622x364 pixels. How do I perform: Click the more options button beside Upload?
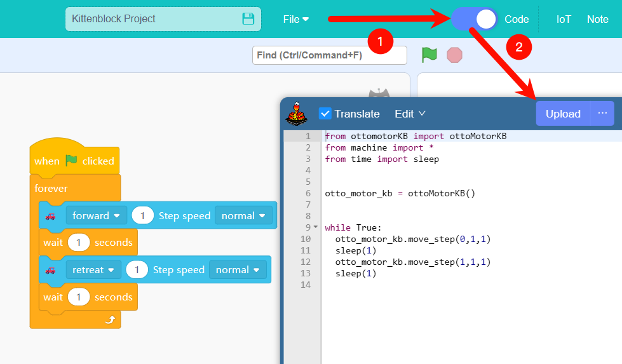[x=602, y=114]
